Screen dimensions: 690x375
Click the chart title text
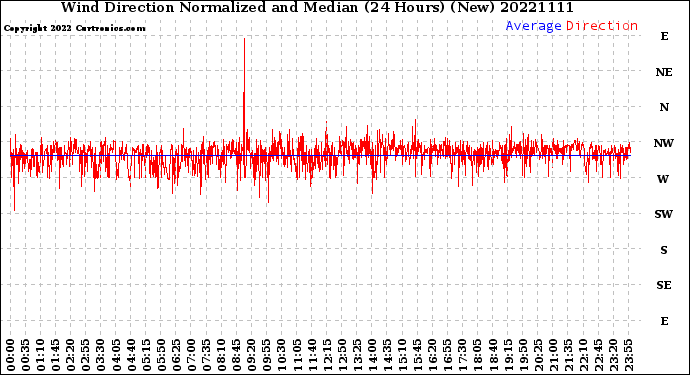(x=317, y=7)
